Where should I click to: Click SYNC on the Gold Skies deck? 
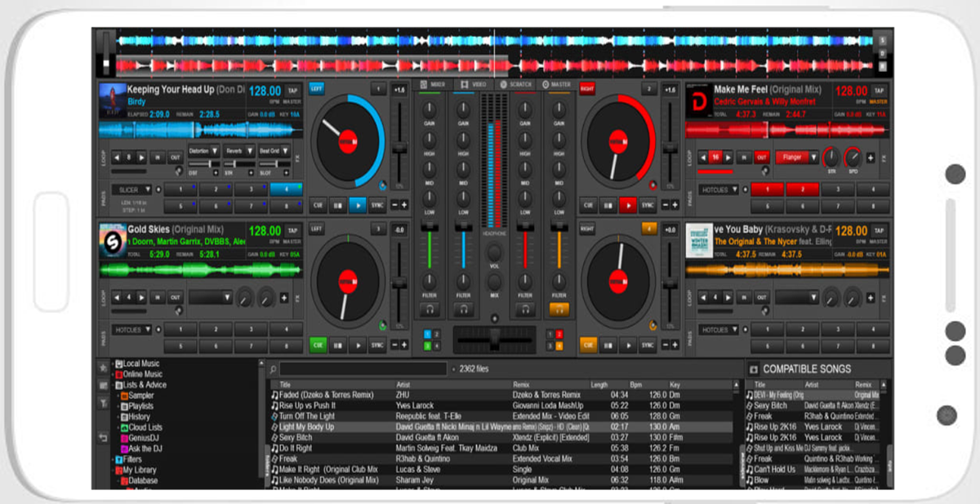376,346
